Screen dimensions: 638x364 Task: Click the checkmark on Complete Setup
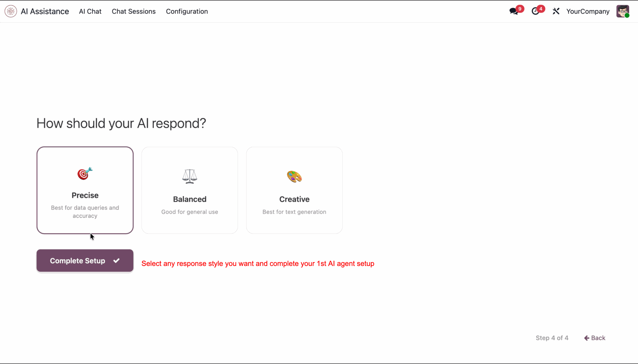[116, 261]
